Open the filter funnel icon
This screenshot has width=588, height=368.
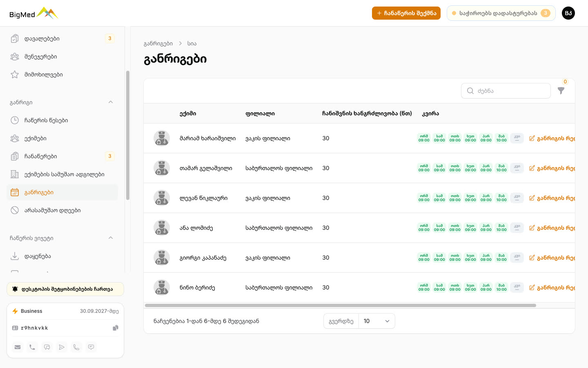561,91
